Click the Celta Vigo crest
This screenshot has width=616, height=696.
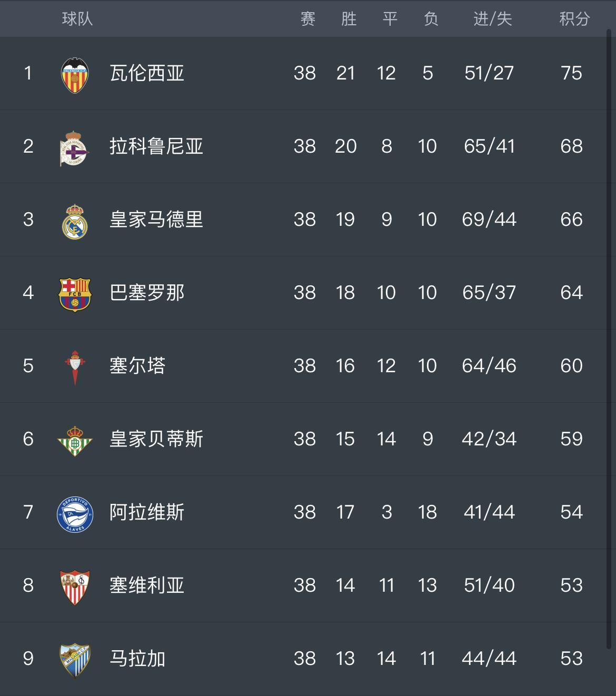click(x=75, y=367)
